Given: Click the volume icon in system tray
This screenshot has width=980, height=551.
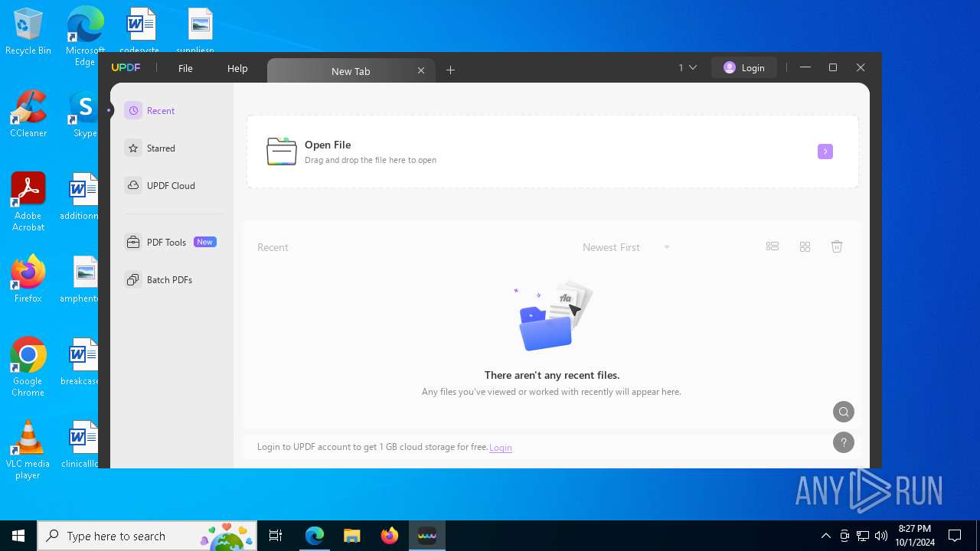Looking at the screenshot, I should pos(881,536).
